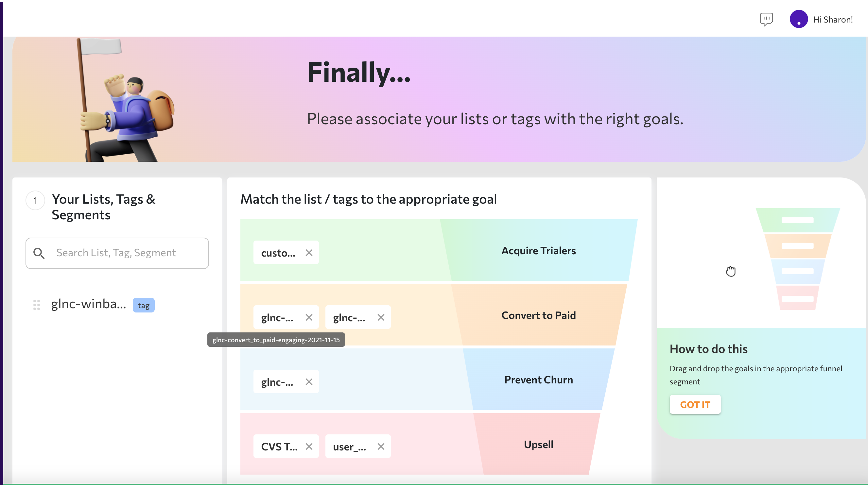This screenshot has width=868, height=488.
Task: Remove the glnc chip from Prevent Churn
Action: 309,381
